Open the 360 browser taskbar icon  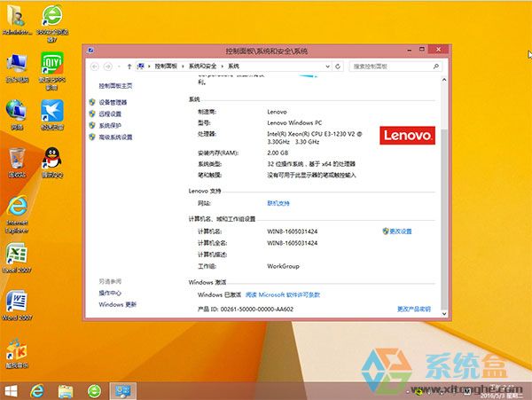[94, 391]
